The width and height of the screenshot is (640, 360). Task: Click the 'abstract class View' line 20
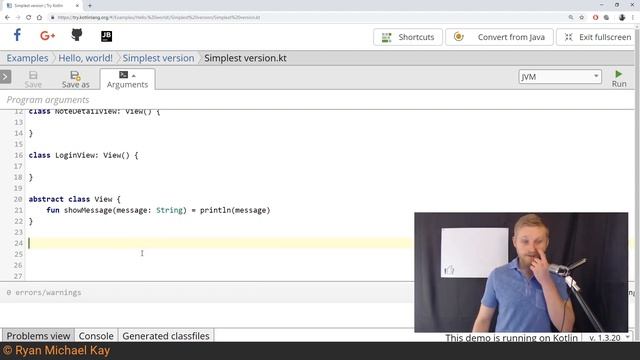click(x=75, y=199)
